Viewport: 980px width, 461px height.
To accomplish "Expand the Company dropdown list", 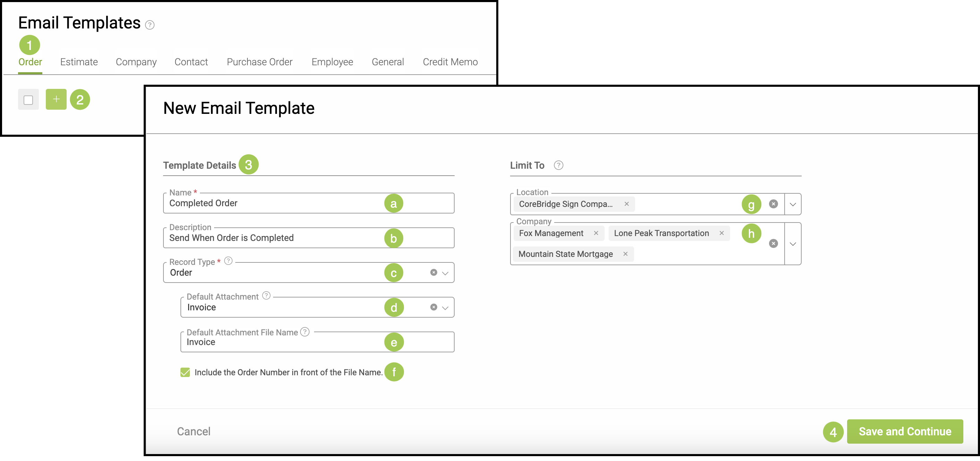I will [x=793, y=244].
